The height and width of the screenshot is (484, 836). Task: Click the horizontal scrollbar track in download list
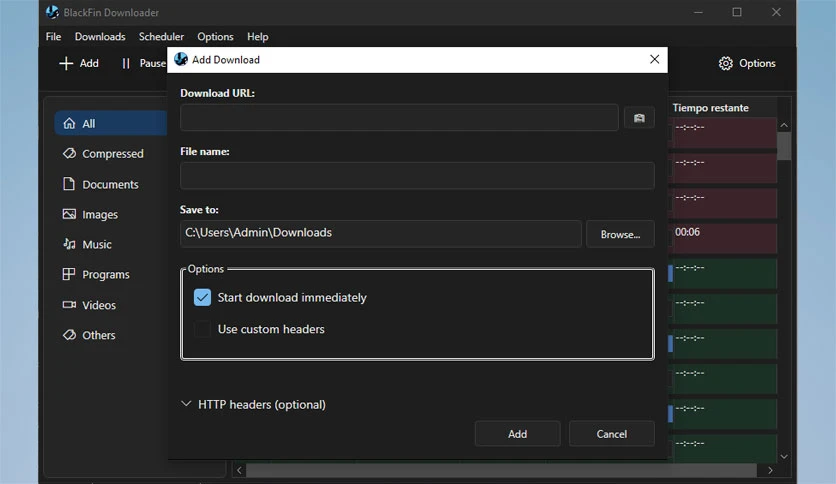point(501,470)
